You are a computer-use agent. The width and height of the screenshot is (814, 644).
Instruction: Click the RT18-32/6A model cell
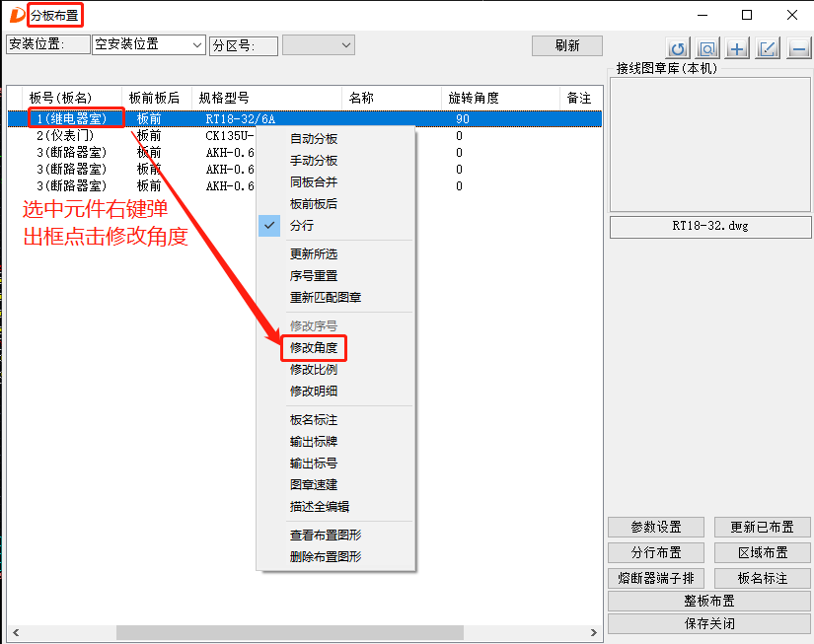(x=241, y=119)
